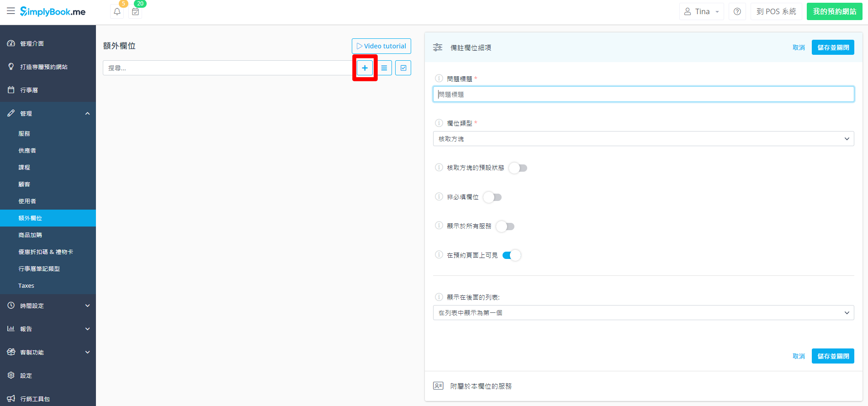Open the help question mark icon
868x406 pixels.
click(737, 11)
